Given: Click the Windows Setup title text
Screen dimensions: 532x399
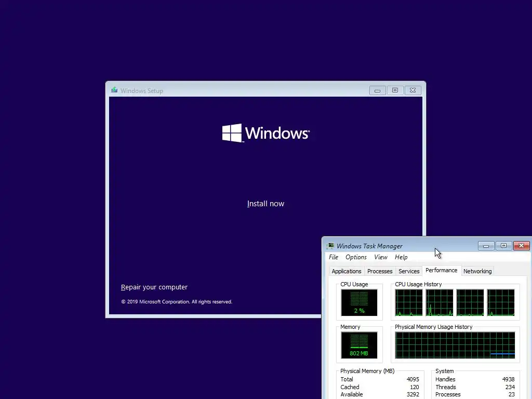Looking at the screenshot, I should [141, 90].
